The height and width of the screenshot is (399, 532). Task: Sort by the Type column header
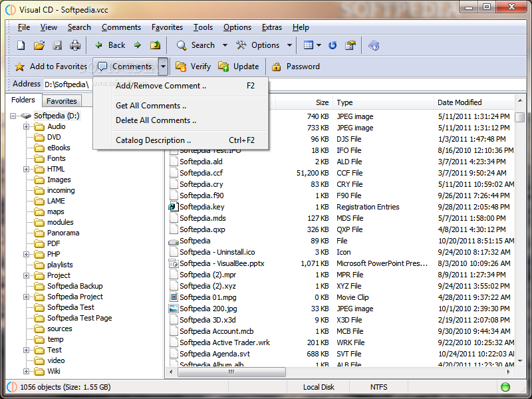pos(384,102)
